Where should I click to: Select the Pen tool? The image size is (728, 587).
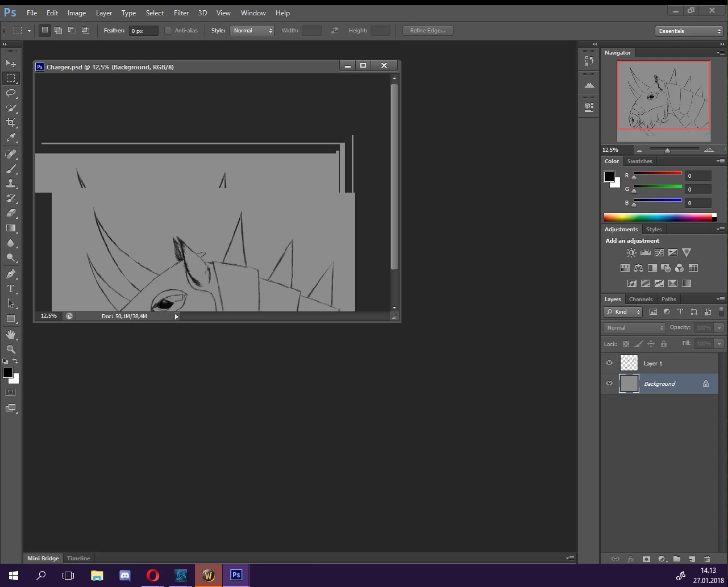[x=11, y=273]
